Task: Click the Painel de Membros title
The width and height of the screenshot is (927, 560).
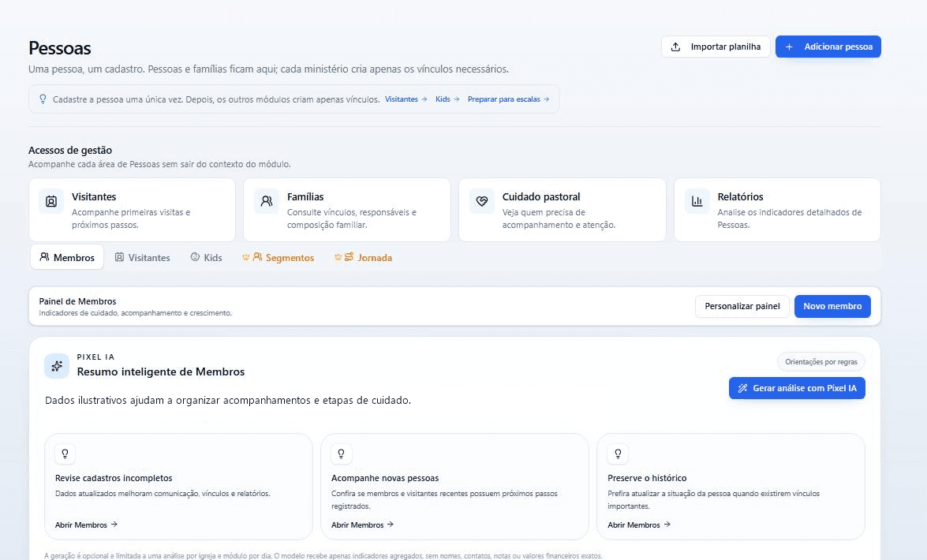Action: [x=77, y=301]
